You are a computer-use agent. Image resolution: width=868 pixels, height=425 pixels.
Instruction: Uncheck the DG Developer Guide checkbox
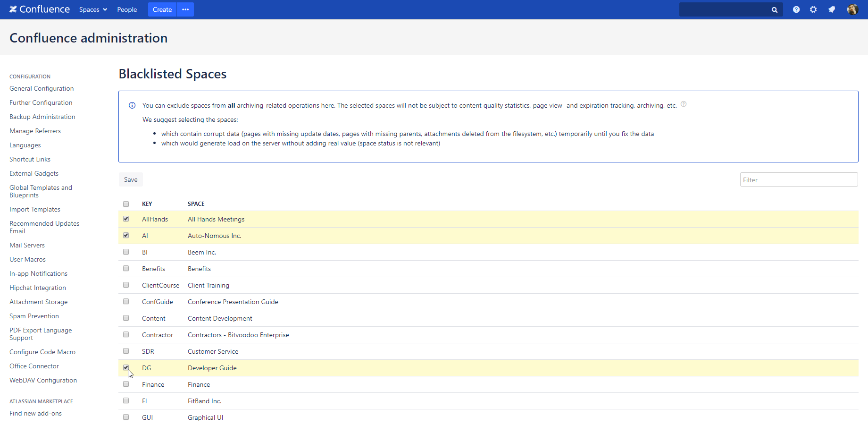click(x=126, y=367)
